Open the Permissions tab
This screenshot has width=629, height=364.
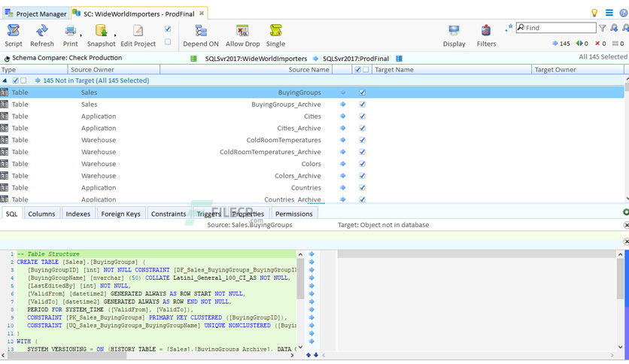[294, 214]
